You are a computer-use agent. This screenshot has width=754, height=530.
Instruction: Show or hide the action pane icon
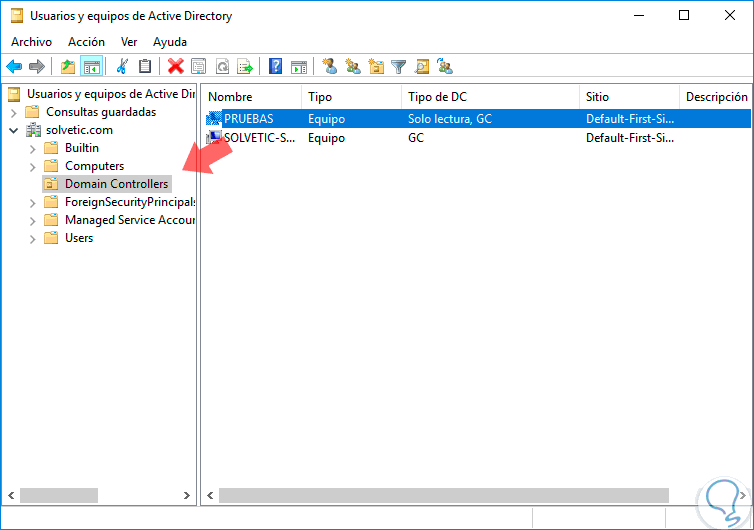pyautogui.click(x=299, y=66)
